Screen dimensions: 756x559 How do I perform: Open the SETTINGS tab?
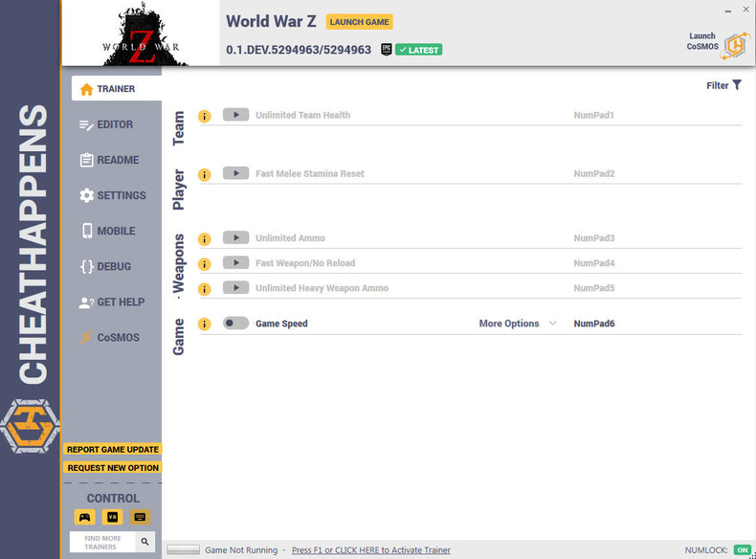(113, 195)
